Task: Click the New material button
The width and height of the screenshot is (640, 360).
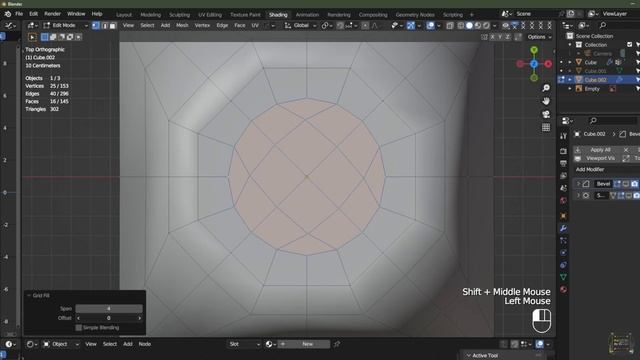Action: click(x=304, y=344)
